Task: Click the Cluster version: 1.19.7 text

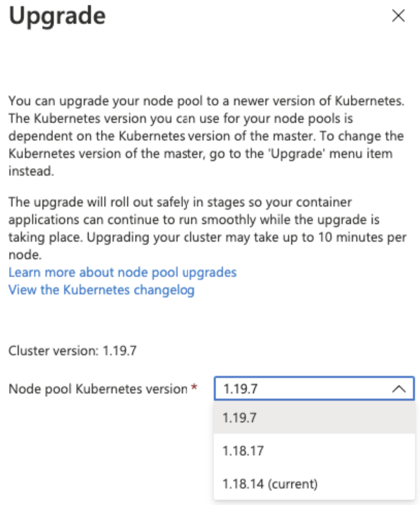Action: click(x=72, y=351)
